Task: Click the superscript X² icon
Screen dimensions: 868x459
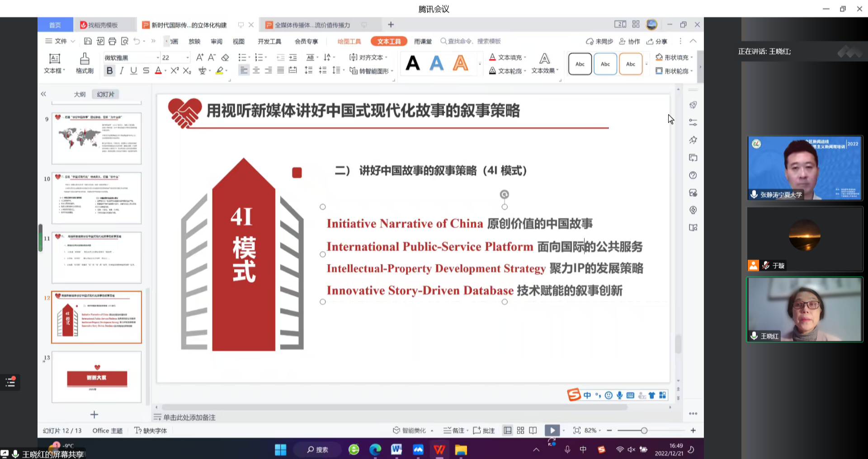Action: point(175,70)
